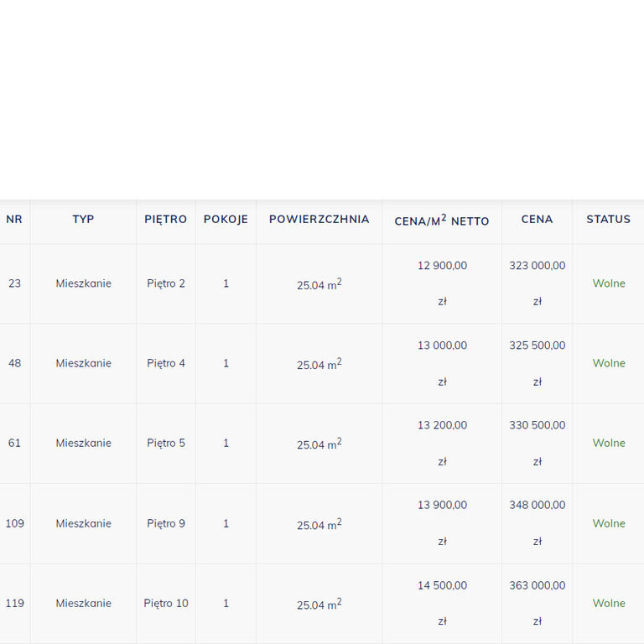The height and width of the screenshot is (644, 644).
Task: Open apartment number 61 row
Action: pyautogui.click(x=322, y=444)
